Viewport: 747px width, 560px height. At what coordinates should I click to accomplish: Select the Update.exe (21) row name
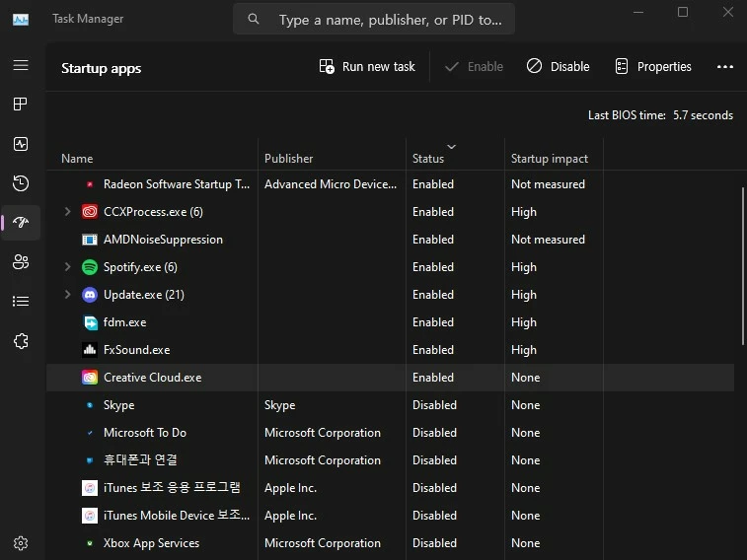pyautogui.click(x=143, y=295)
